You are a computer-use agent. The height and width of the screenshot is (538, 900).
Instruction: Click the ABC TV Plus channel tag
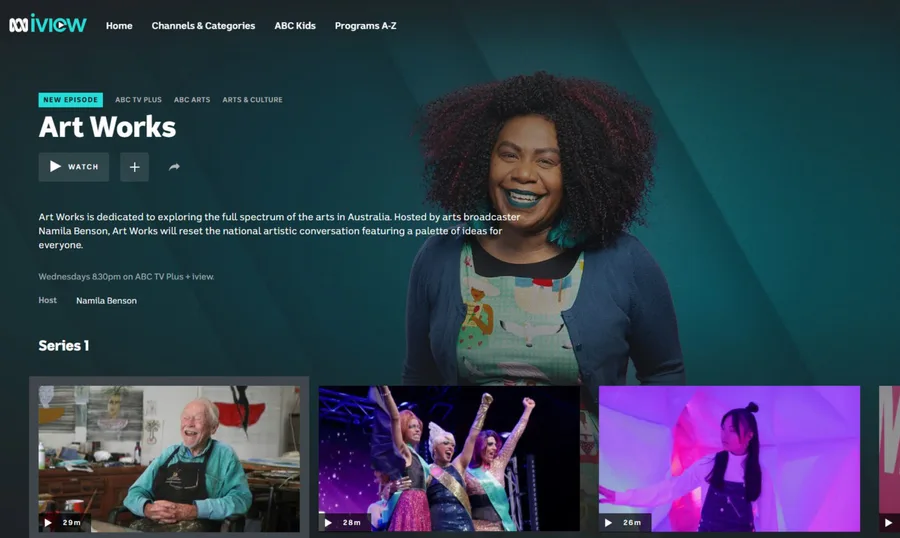click(138, 100)
